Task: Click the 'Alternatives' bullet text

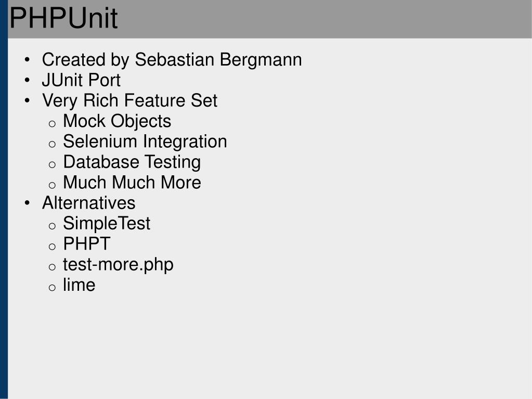Action: (x=88, y=203)
